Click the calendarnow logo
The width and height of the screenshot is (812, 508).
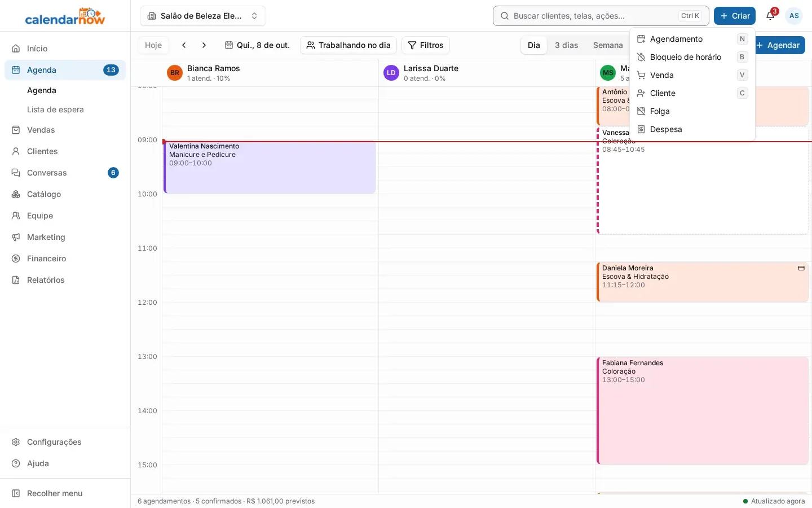[65, 16]
